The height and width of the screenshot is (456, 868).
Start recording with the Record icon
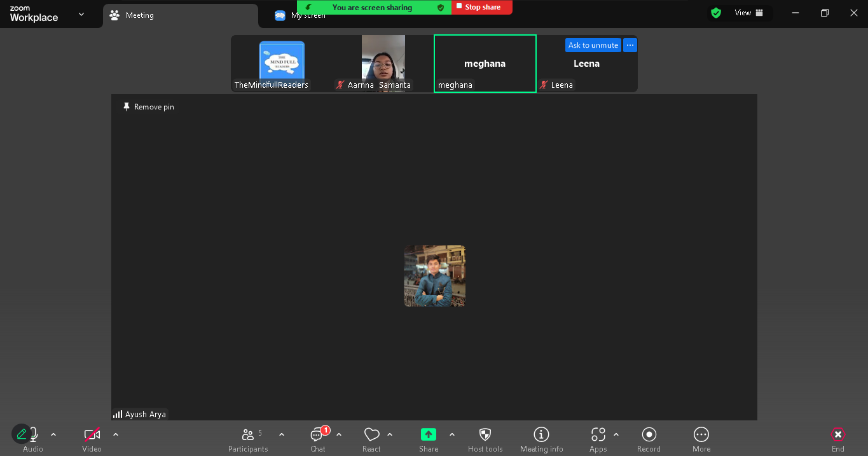point(649,434)
